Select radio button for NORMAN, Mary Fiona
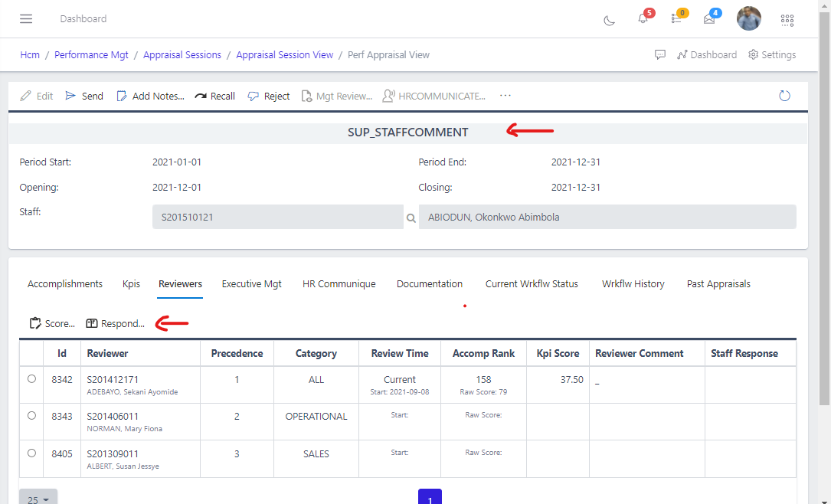Viewport: 831px width, 504px height. point(31,416)
